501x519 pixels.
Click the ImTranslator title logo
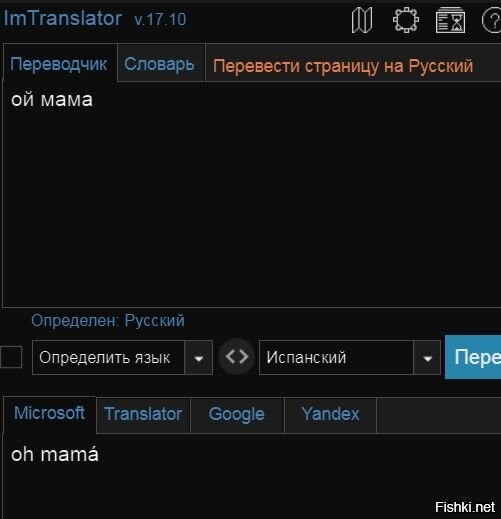point(63,18)
